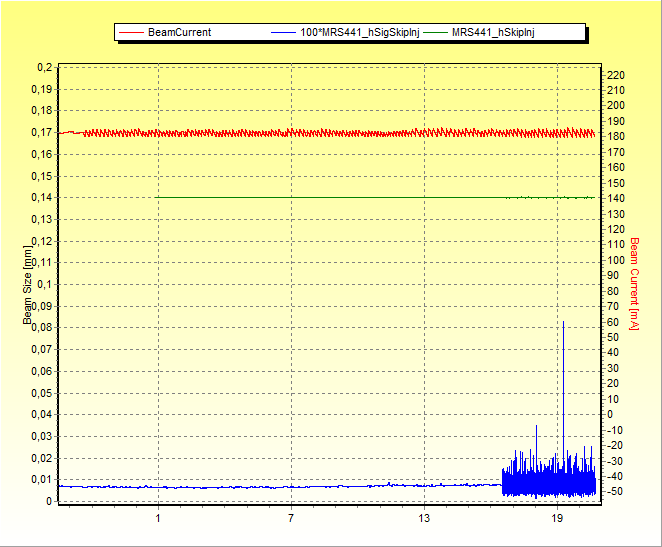The height and width of the screenshot is (547, 662).
Task: Click the x-axis tick label 19
Action: pos(557,518)
